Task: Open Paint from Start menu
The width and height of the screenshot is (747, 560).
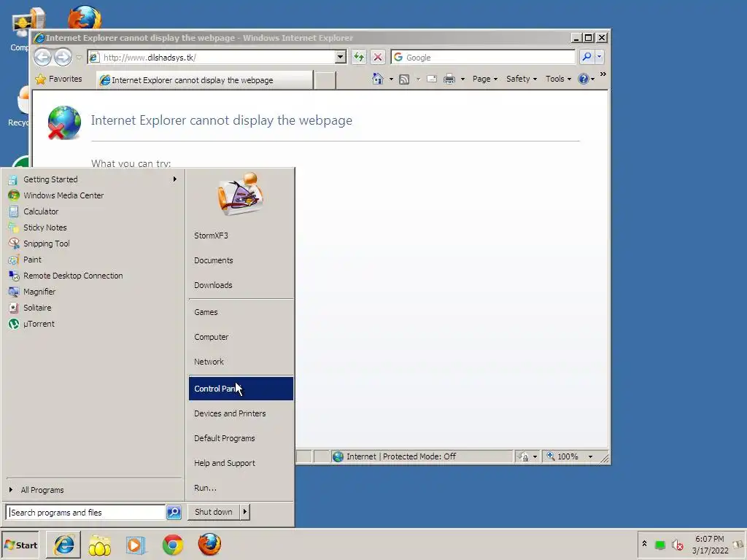Action: 93,260
